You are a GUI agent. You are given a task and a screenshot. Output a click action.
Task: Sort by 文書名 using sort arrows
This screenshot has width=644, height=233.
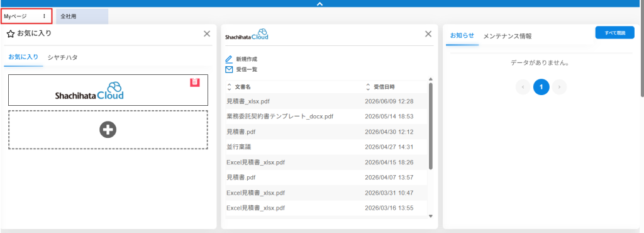(229, 87)
